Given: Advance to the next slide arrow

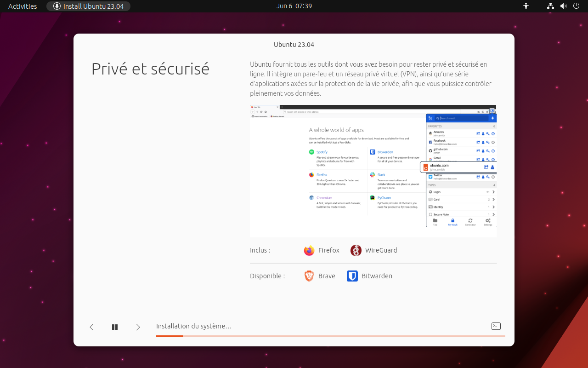Looking at the screenshot, I should 138,327.
